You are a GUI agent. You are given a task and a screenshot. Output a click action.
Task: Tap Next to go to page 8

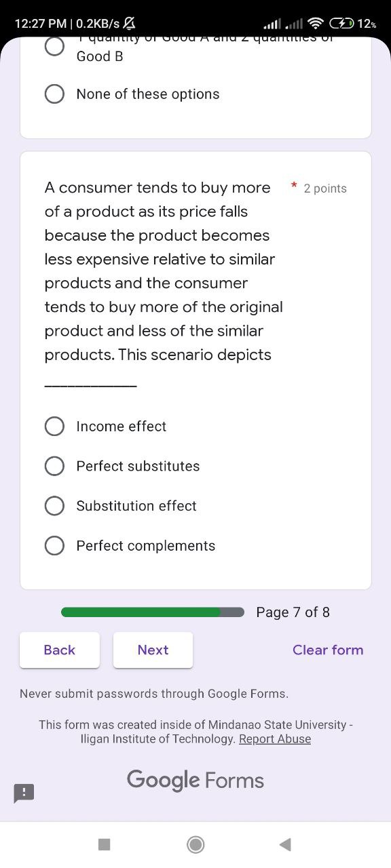click(x=153, y=650)
